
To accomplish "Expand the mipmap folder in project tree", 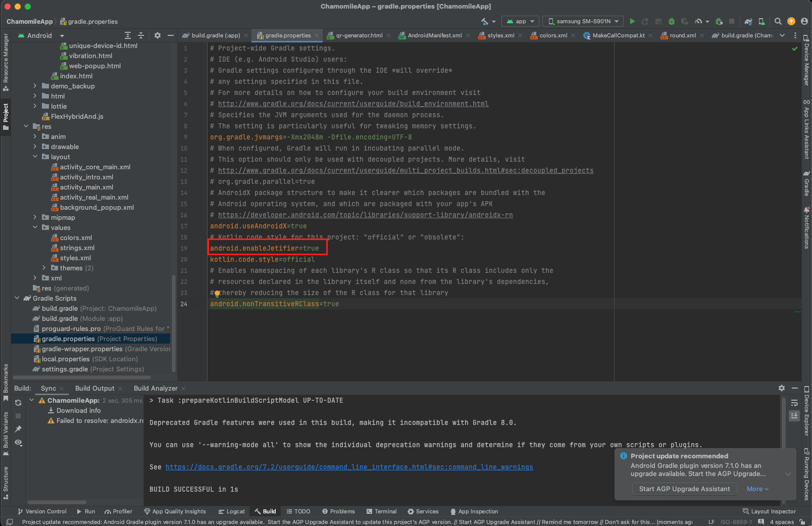I will click(35, 217).
